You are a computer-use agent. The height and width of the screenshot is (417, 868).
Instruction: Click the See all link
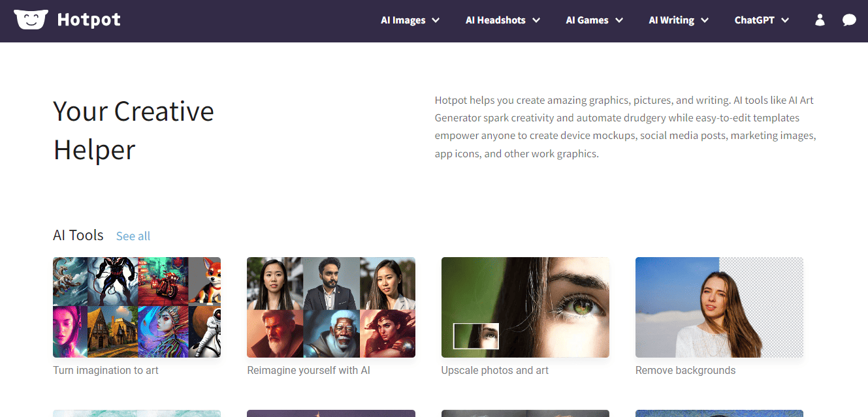coord(133,236)
